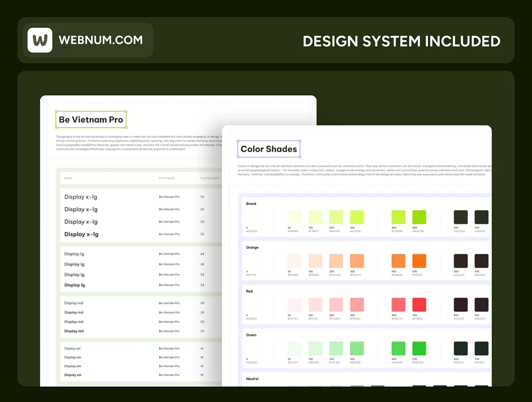Image resolution: width=532 pixels, height=402 pixels.
Task: Click the Font Family column header
Action: (167, 178)
